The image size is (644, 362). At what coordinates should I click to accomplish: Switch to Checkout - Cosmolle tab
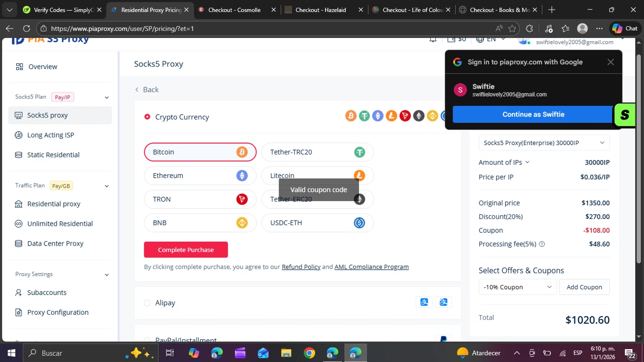click(237, 9)
